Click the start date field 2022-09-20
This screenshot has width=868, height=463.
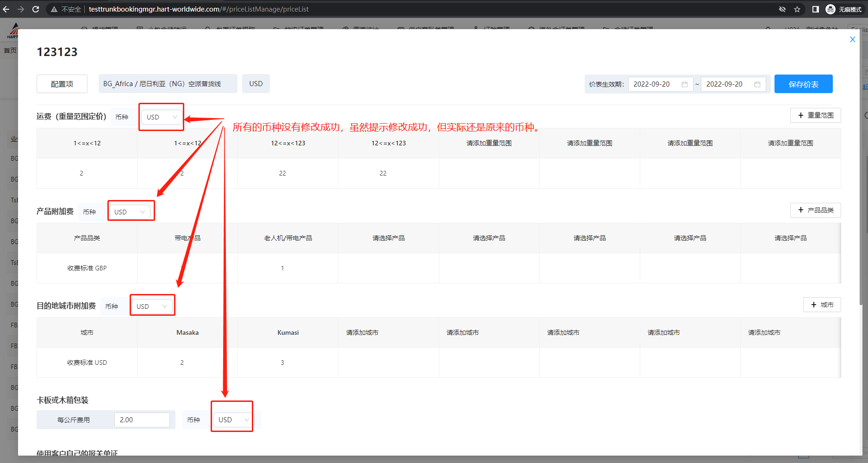653,84
